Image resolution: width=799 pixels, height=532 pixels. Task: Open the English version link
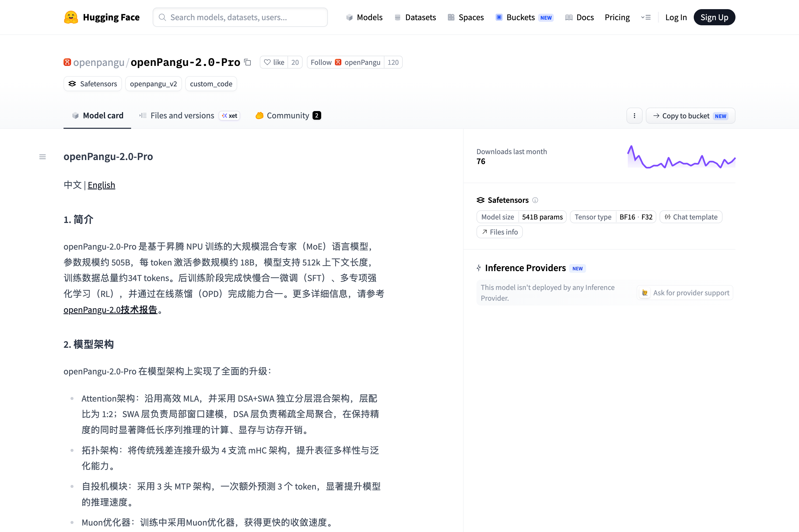pos(101,185)
